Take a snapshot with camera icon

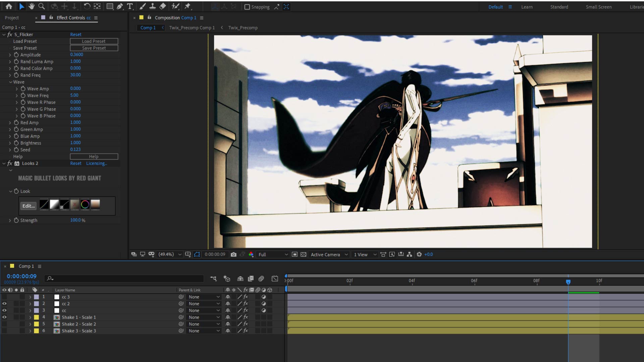coord(233,254)
